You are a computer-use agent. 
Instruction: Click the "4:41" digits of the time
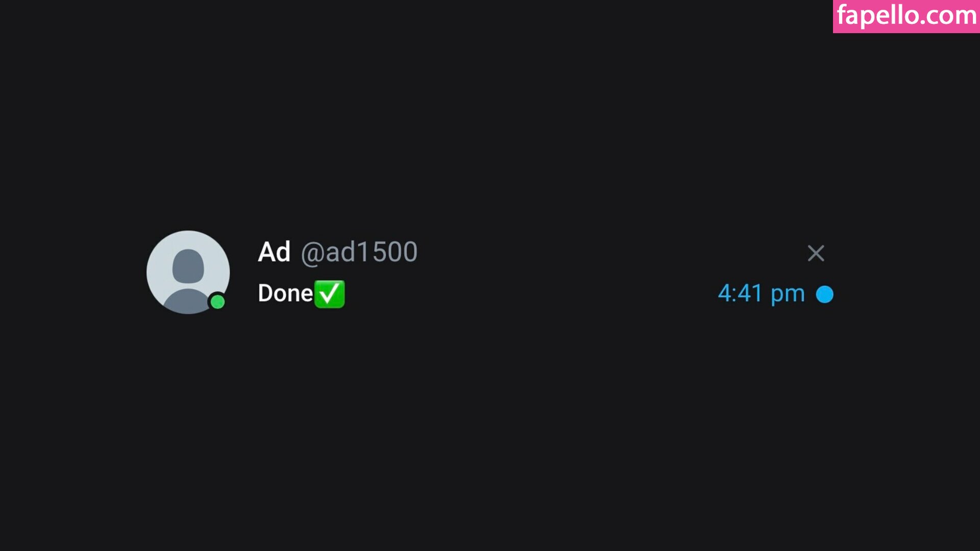point(740,294)
